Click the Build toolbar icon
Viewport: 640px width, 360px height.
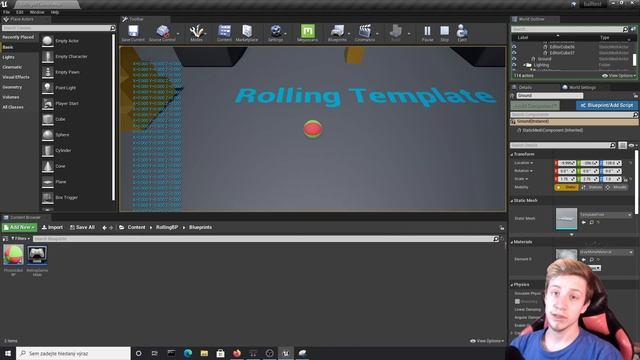click(x=396, y=33)
